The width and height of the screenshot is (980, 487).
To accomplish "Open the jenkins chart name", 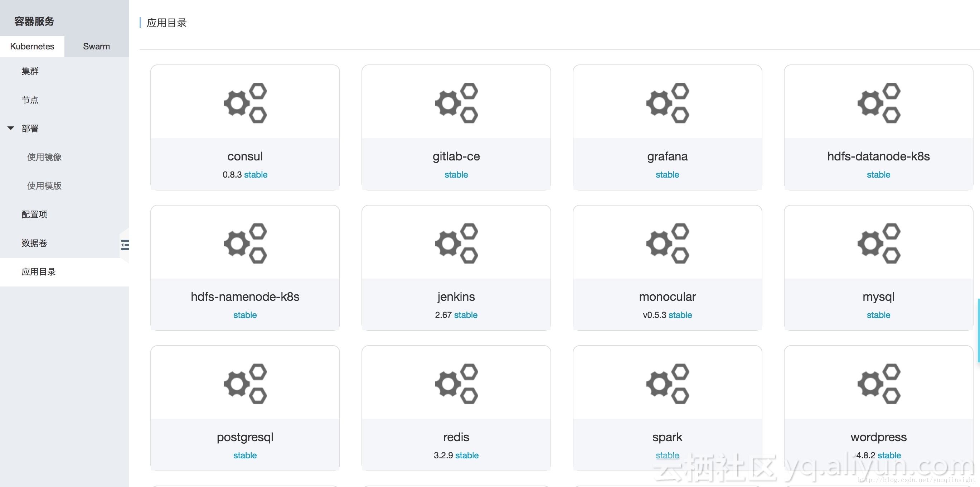I will tap(456, 297).
